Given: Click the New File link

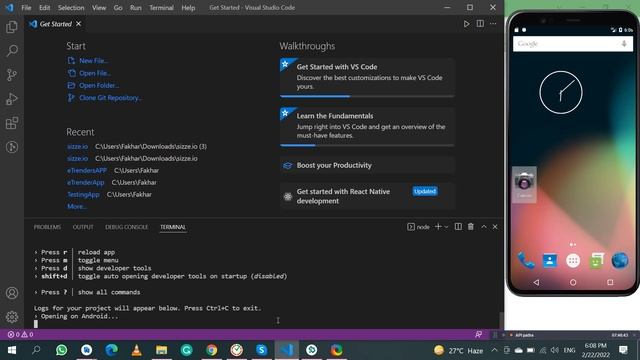Looking at the screenshot, I should (x=93, y=61).
